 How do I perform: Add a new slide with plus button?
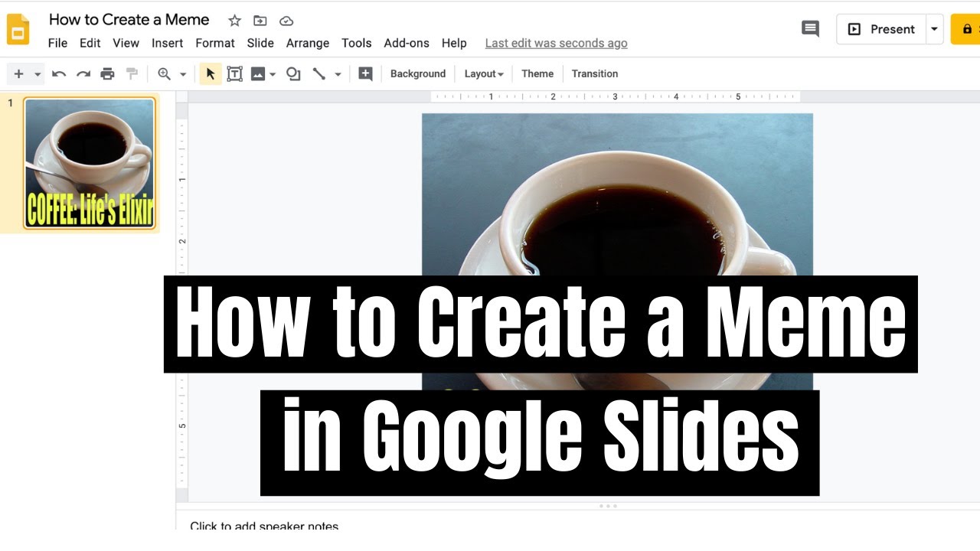click(19, 73)
